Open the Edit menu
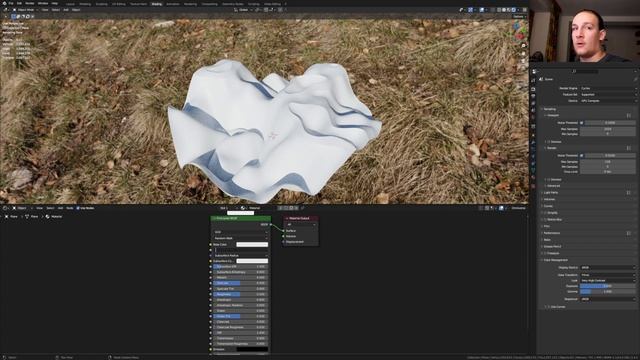 click(x=19, y=3)
